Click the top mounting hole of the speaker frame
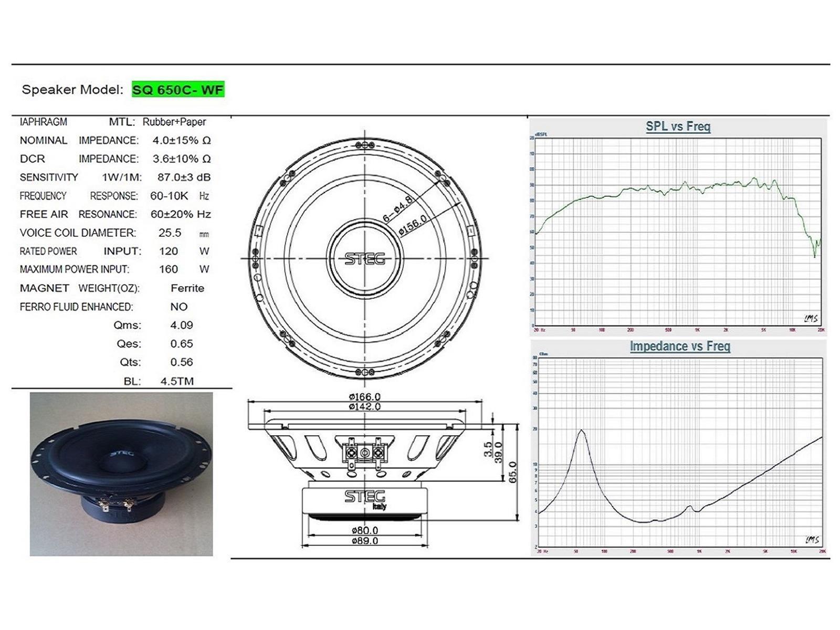 (365, 145)
